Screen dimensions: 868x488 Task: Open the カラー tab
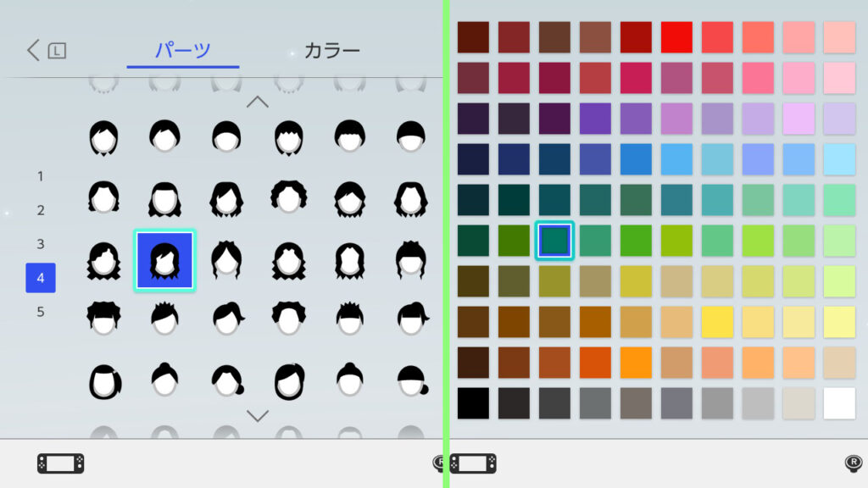[x=332, y=50]
